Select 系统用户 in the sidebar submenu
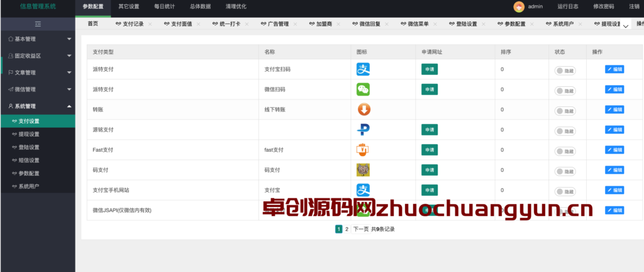The height and width of the screenshot is (272, 644). 38,186
